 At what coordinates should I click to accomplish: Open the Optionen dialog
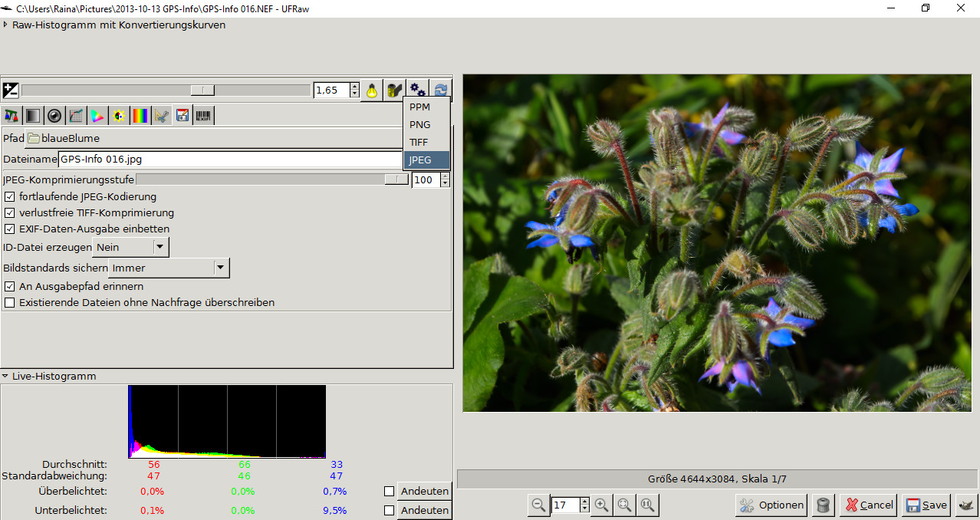coord(771,505)
